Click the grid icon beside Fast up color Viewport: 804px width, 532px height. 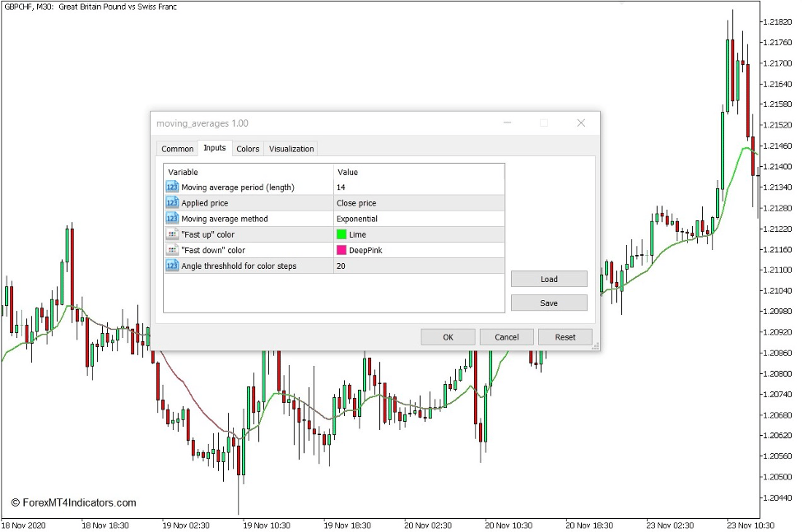pyautogui.click(x=172, y=234)
